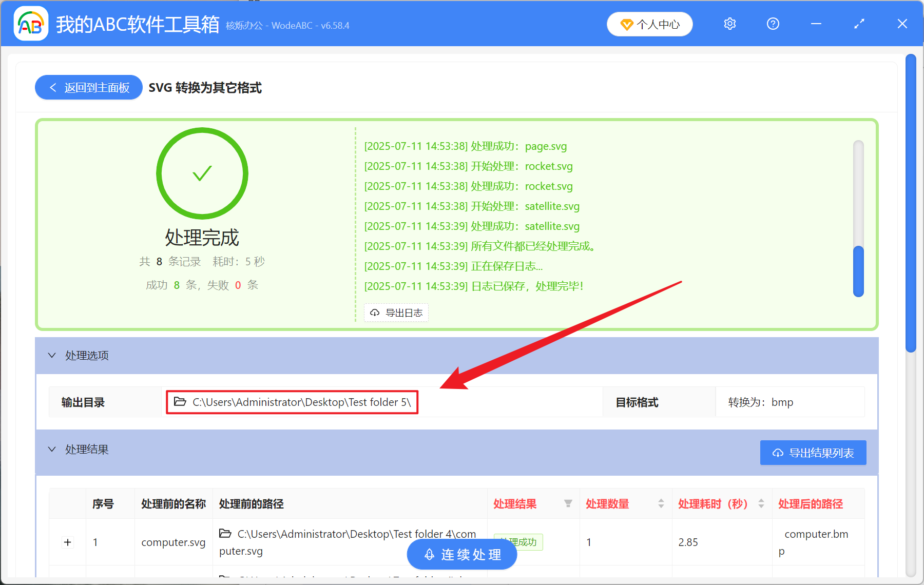
Task: Collapse the 处理结果 section
Action: click(52, 449)
